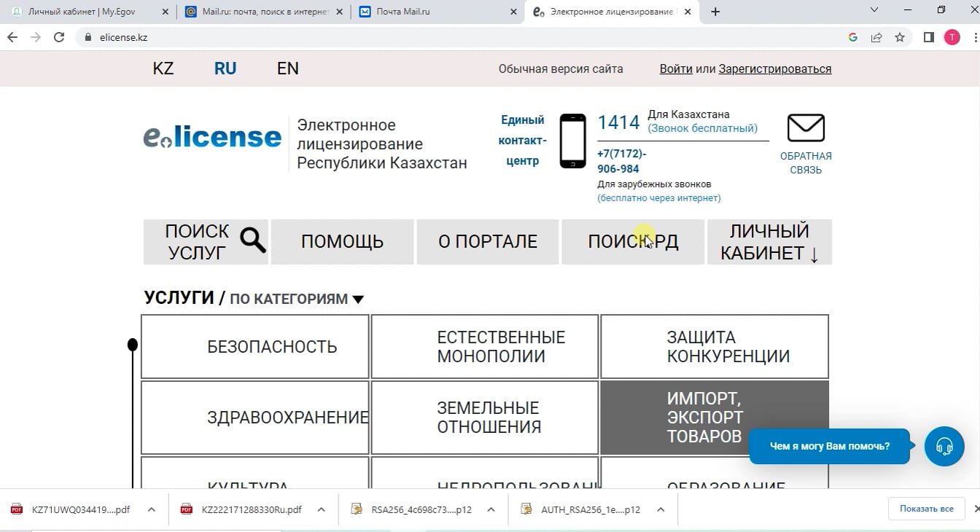Click the envelope feedback icon
Viewport: 980px width, 532px height.
806,128
